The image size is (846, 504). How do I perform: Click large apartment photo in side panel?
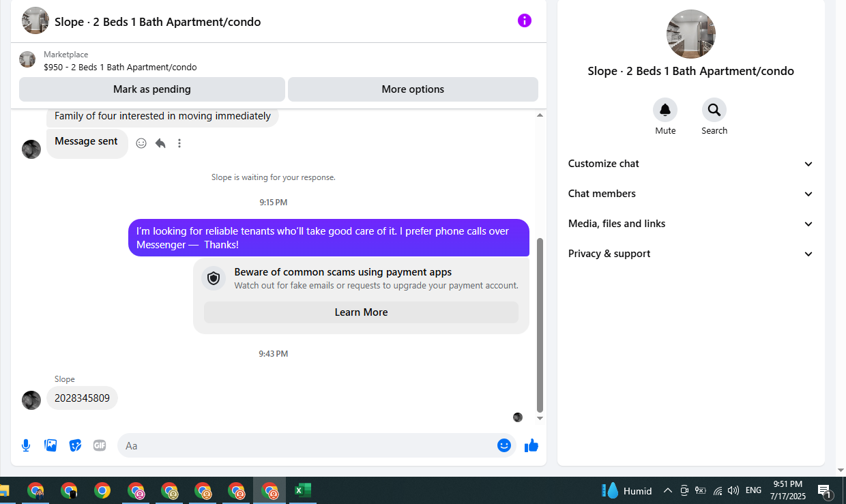coord(691,34)
